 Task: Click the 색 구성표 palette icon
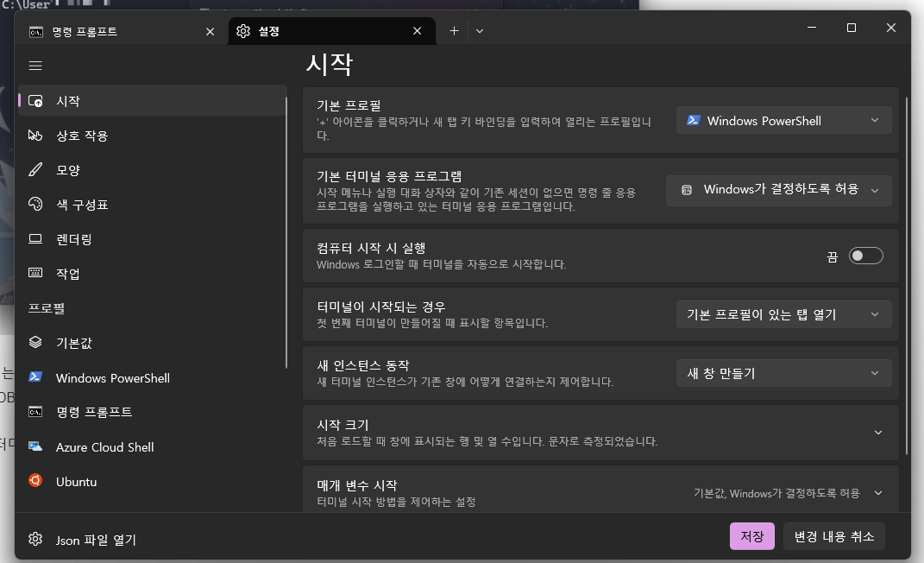point(35,205)
